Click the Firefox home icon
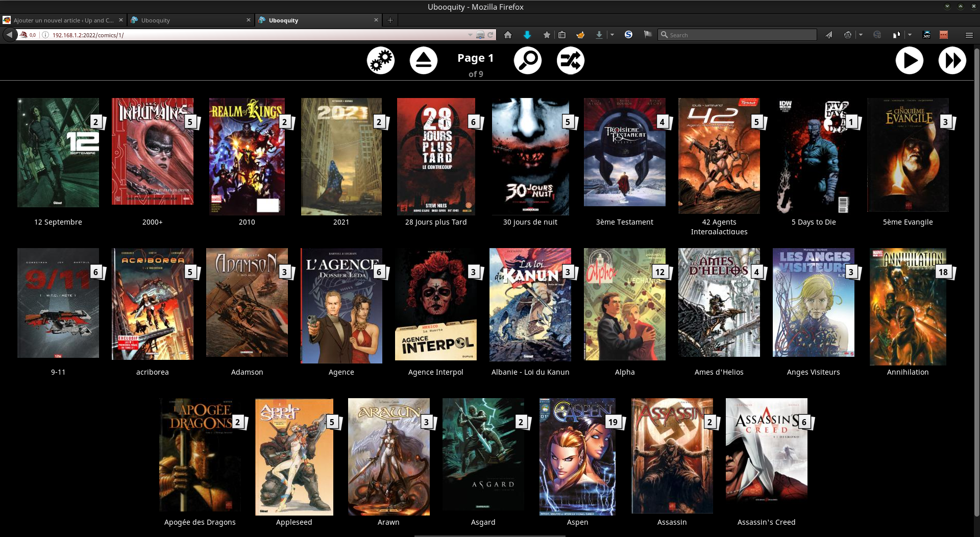The width and height of the screenshot is (980, 537). point(508,35)
